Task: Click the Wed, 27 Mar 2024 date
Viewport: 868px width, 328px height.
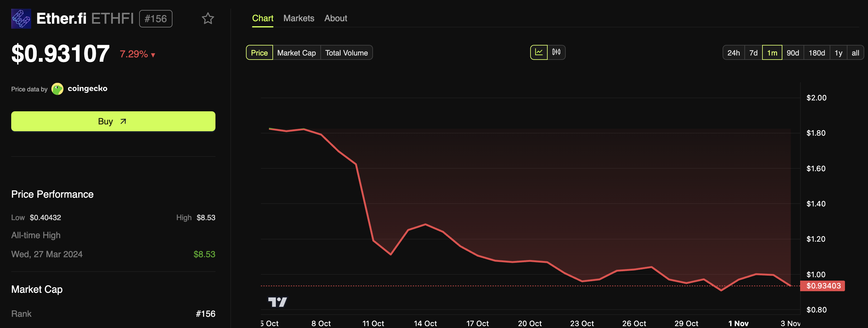Action: point(47,254)
